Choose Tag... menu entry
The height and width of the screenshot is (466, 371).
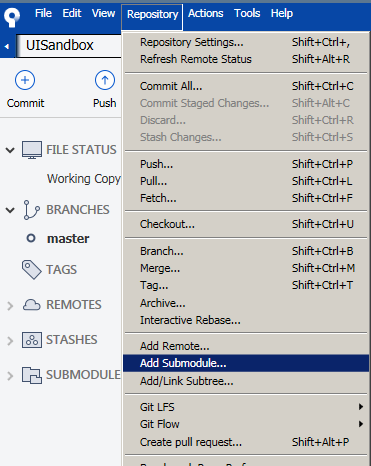click(x=246, y=285)
